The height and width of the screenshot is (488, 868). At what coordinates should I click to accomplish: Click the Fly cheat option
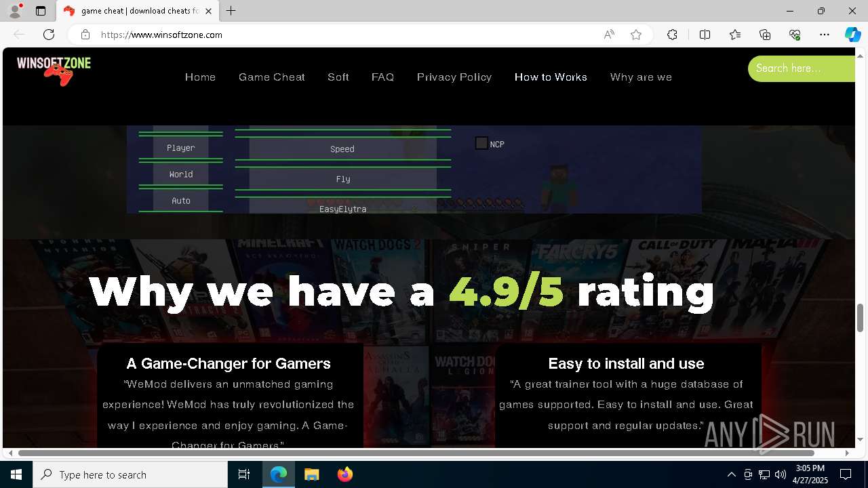[x=342, y=179]
